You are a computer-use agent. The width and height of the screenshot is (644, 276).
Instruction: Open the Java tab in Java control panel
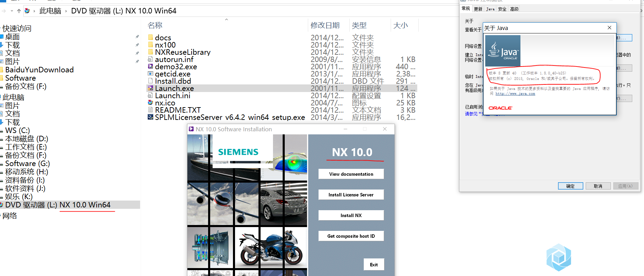[490, 9]
